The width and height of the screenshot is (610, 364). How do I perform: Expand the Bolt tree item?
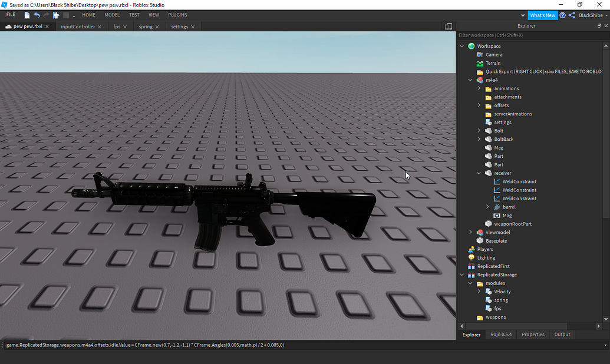[x=479, y=130]
